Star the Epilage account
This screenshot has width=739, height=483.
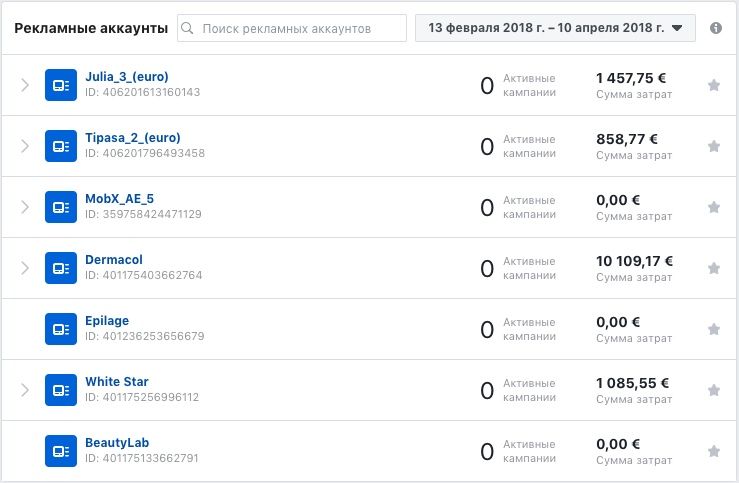tap(714, 329)
